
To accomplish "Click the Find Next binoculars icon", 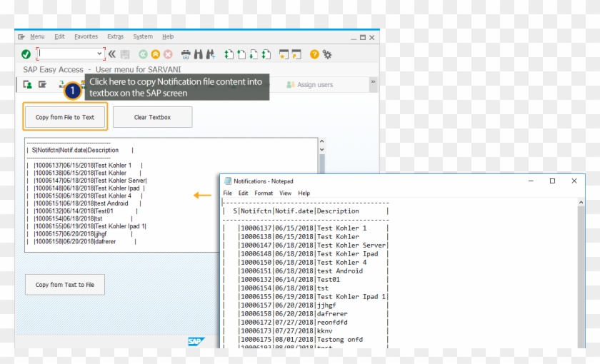I will [x=211, y=54].
